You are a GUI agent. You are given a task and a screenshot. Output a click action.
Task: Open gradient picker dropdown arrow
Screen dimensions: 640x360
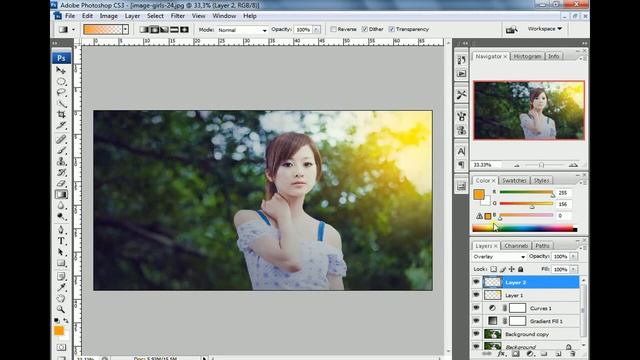tap(125, 29)
